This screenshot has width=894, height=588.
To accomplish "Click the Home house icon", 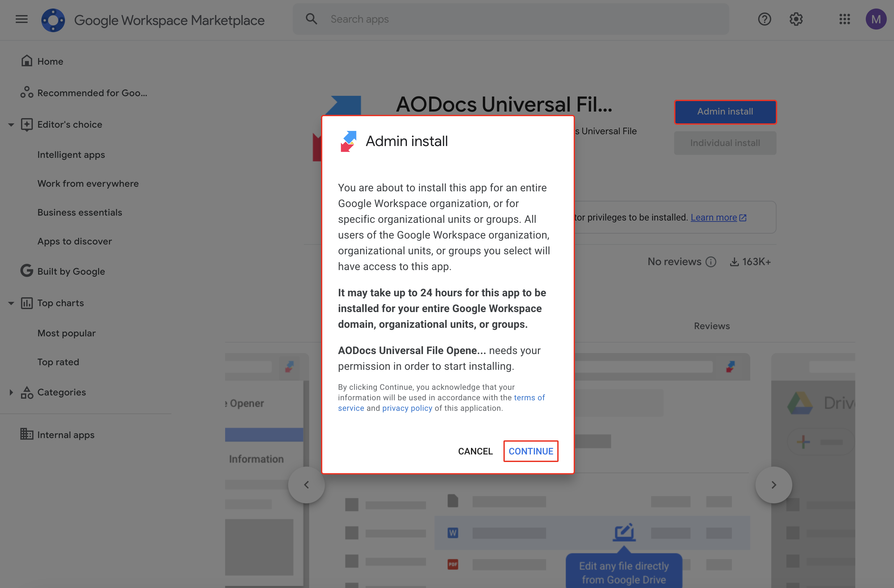I will 27,61.
